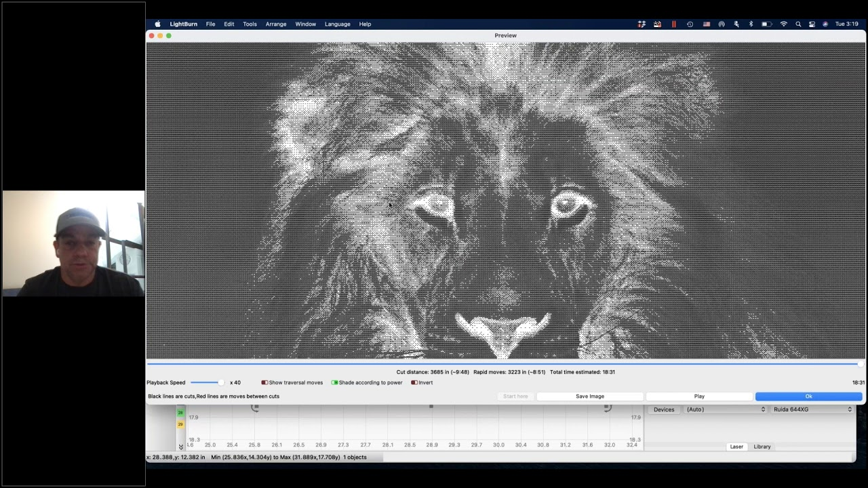Toggle the Invert option
This screenshot has height=488, width=868.
coord(422,382)
